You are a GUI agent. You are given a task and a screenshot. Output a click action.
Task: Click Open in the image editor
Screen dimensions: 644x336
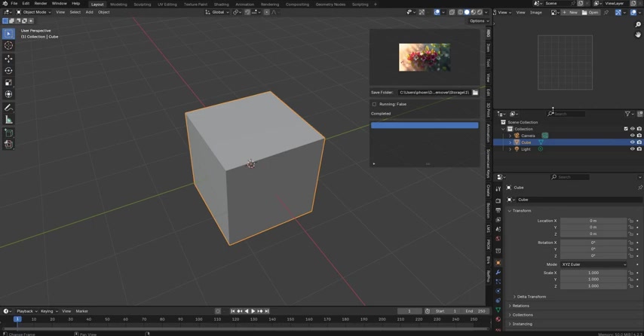coord(590,13)
